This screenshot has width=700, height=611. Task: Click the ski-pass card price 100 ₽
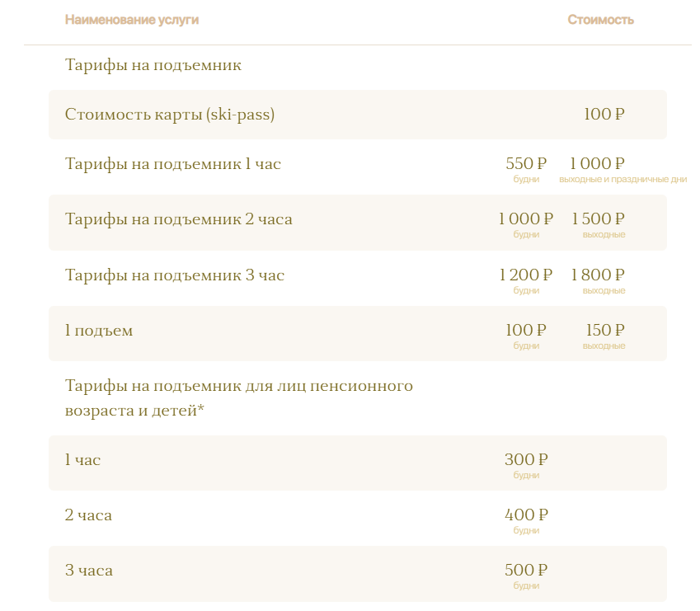pos(604,115)
